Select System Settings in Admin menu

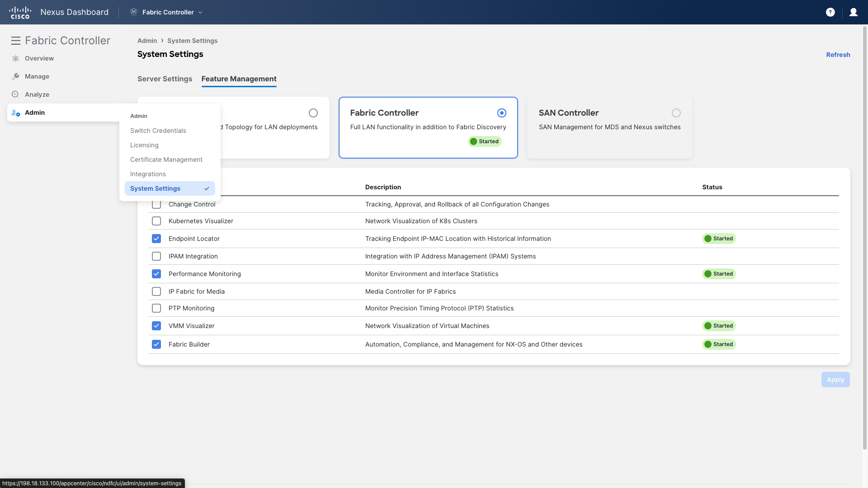pos(170,188)
